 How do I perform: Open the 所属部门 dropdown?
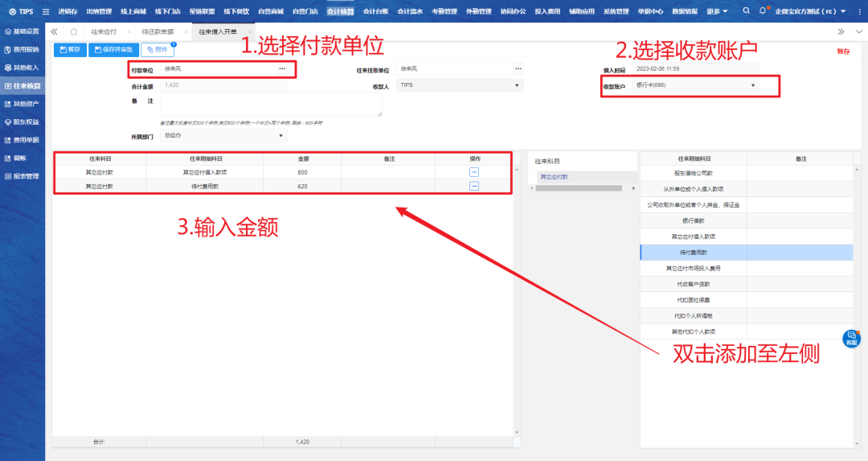pos(281,136)
